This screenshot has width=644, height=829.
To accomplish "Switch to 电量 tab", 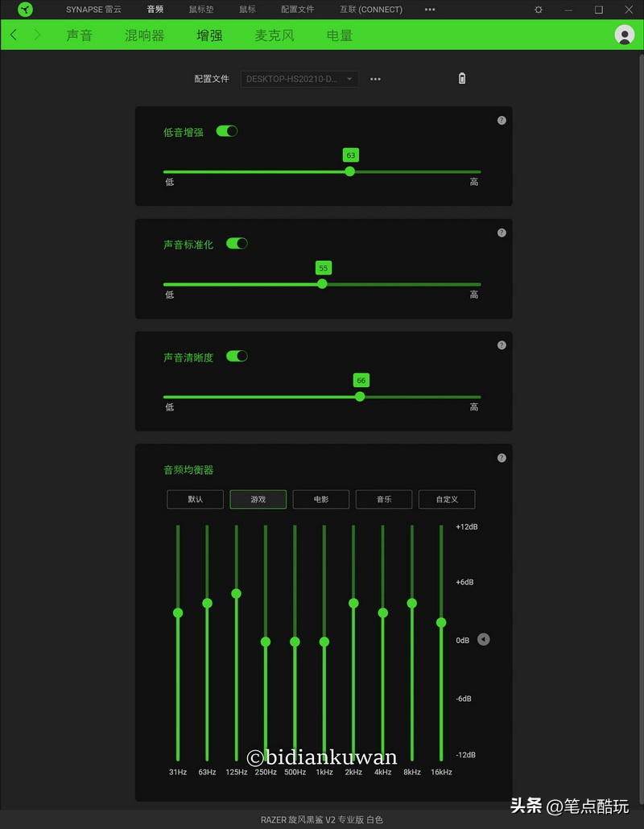I will (340, 35).
